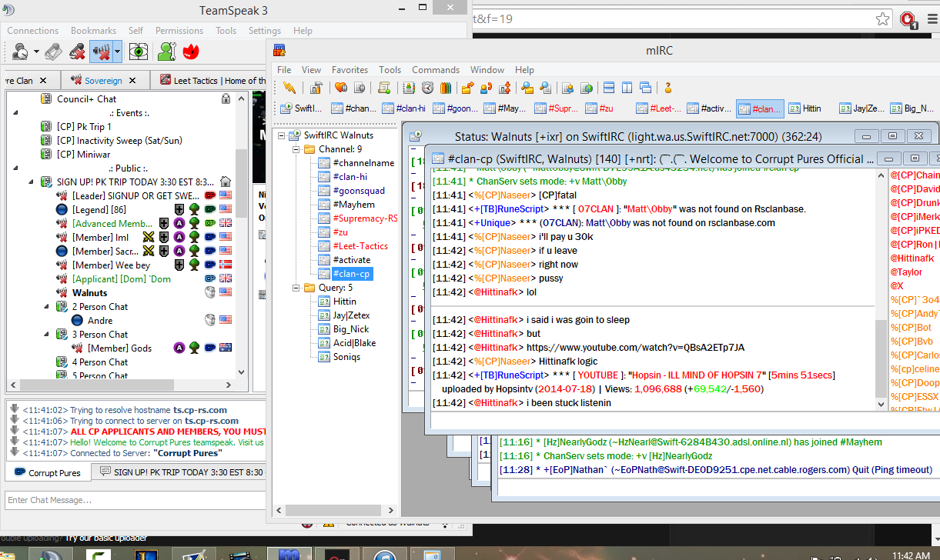Viewport: 940px width, 560px height.
Task: Click mIRC Connect lightning bolt icon
Action: (x=289, y=88)
